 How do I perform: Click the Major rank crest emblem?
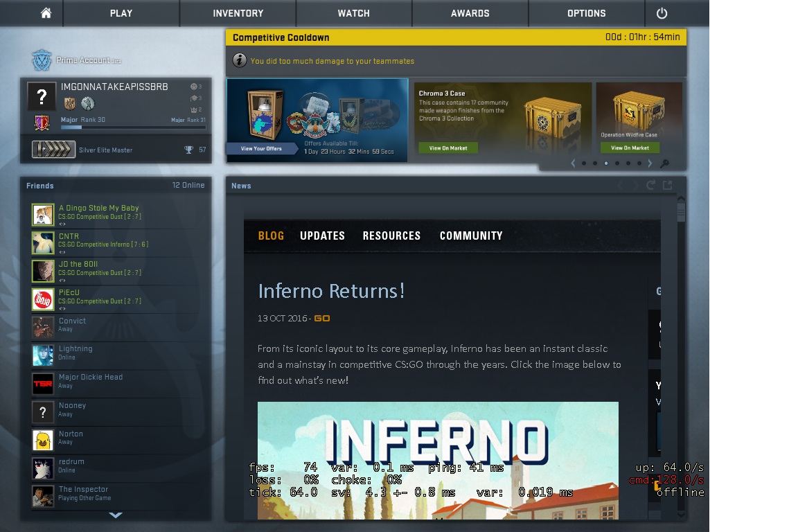42,123
